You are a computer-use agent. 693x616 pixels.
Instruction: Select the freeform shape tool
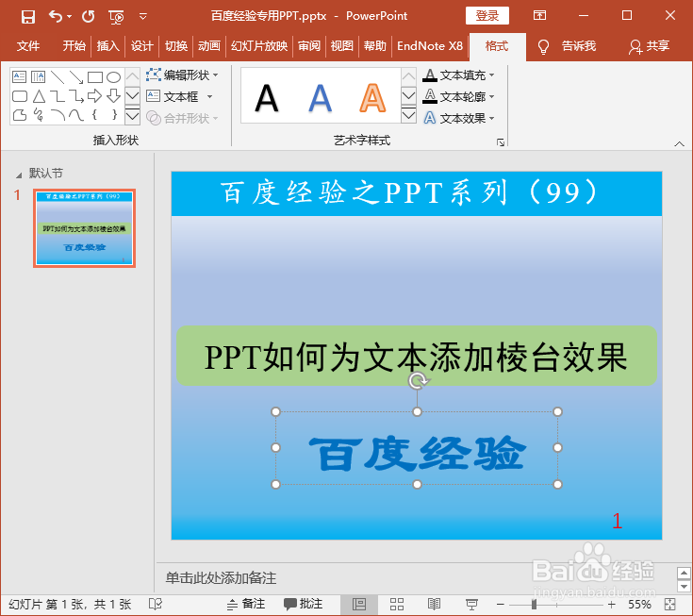[x=20, y=115]
